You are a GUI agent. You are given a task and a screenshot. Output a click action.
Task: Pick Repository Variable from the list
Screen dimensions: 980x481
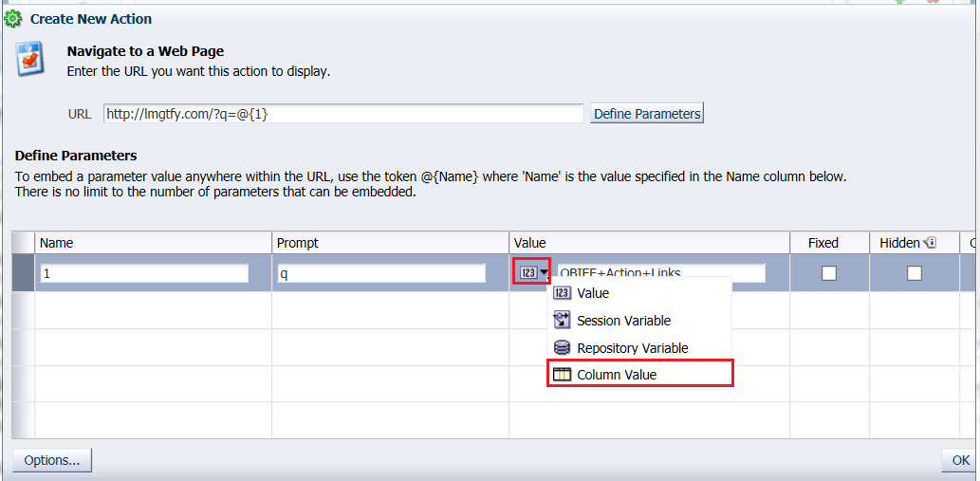(632, 348)
